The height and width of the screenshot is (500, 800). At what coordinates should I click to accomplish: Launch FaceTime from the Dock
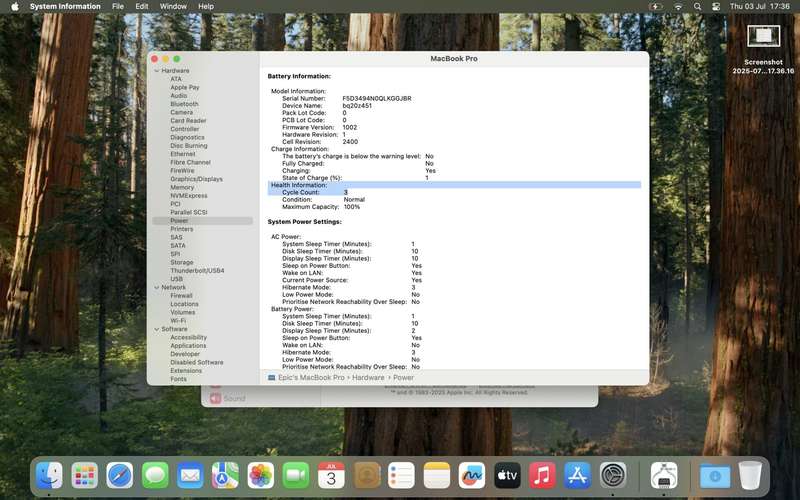point(296,475)
